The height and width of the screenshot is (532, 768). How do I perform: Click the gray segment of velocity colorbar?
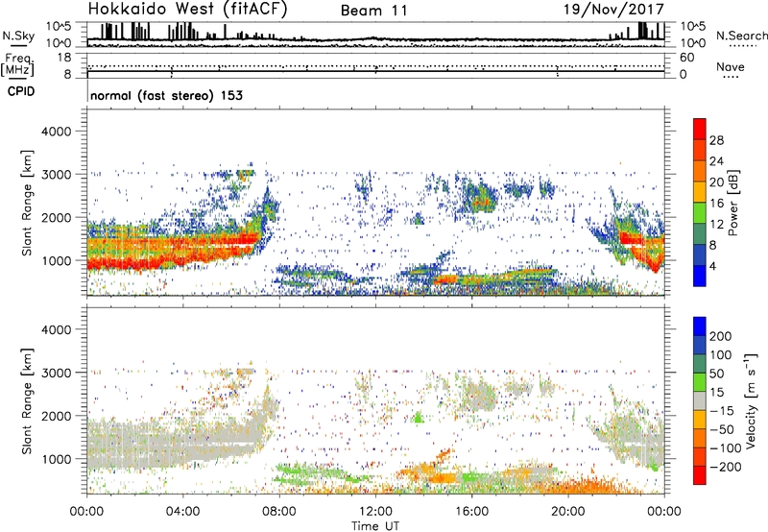700,400
